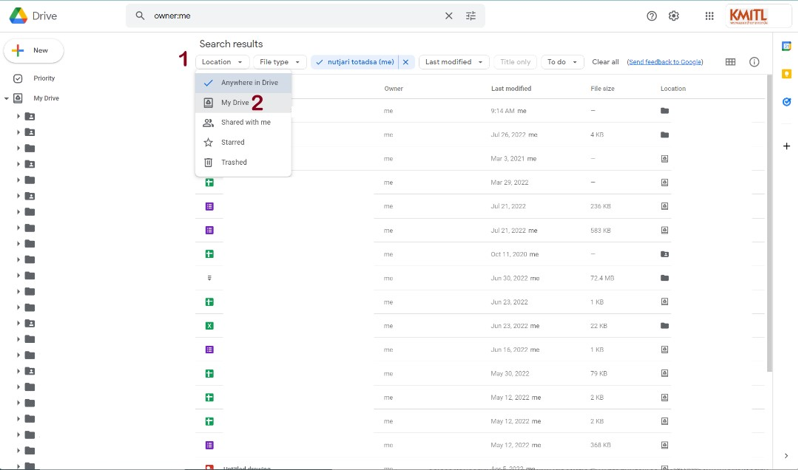Click the Get add-ons plus icon
Viewport: 798px width, 471px height.
pyautogui.click(x=787, y=146)
